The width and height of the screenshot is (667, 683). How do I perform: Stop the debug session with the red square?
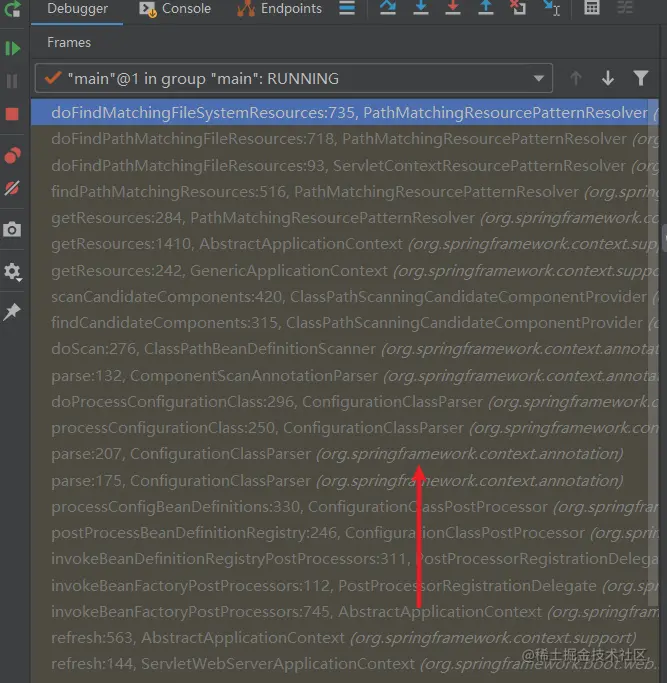point(12,114)
